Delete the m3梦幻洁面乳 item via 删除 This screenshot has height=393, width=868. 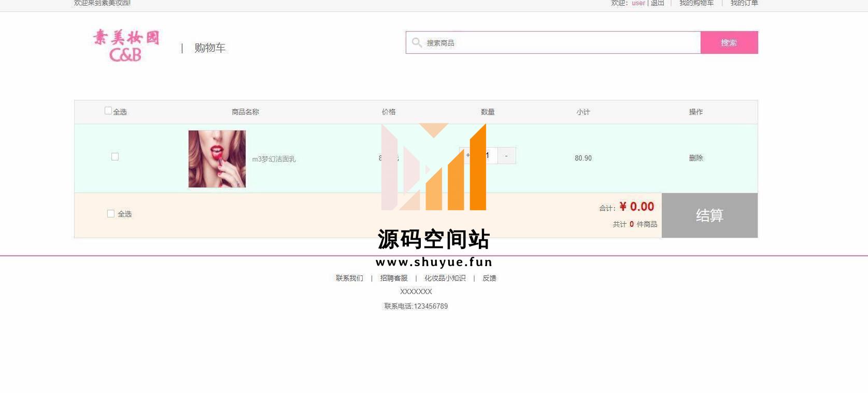tap(696, 158)
